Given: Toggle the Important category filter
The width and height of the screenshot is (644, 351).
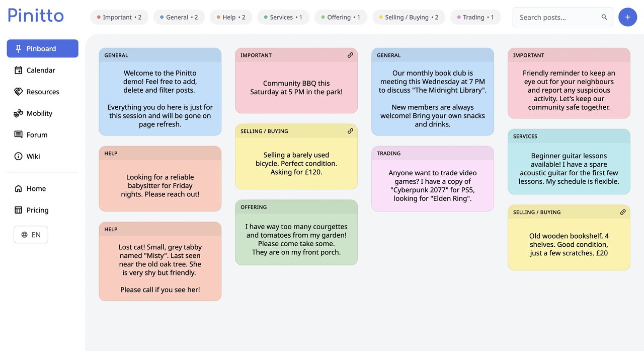Looking at the screenshot, I should 119,17.
